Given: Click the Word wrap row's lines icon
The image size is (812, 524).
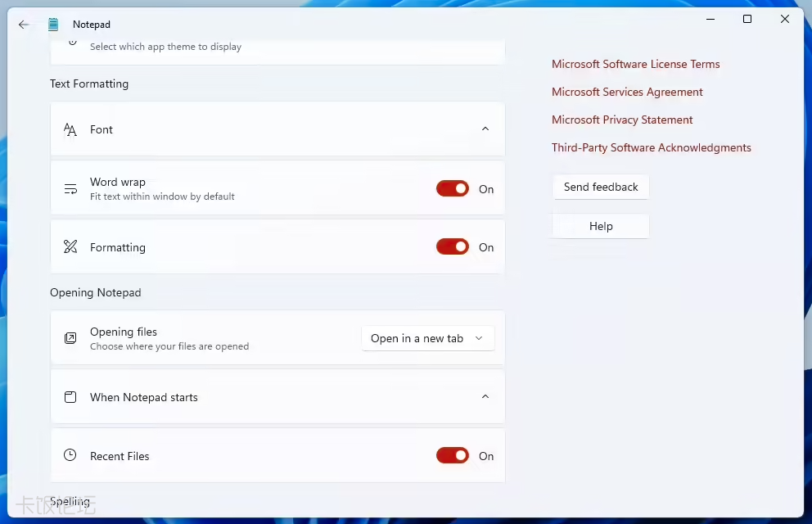Looking at the screenshot, I should (70, 189).
